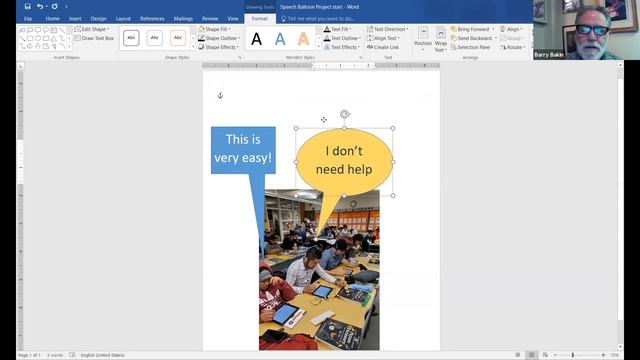The width and height of the screenshot is (640, 360).
Task: Open the Text Direction menu
Action: click(387, 29)
